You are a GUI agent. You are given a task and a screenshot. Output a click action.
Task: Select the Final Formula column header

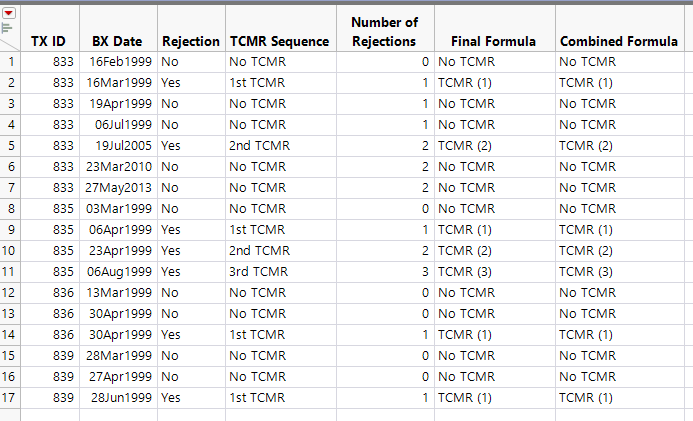(x=493, y=41)
